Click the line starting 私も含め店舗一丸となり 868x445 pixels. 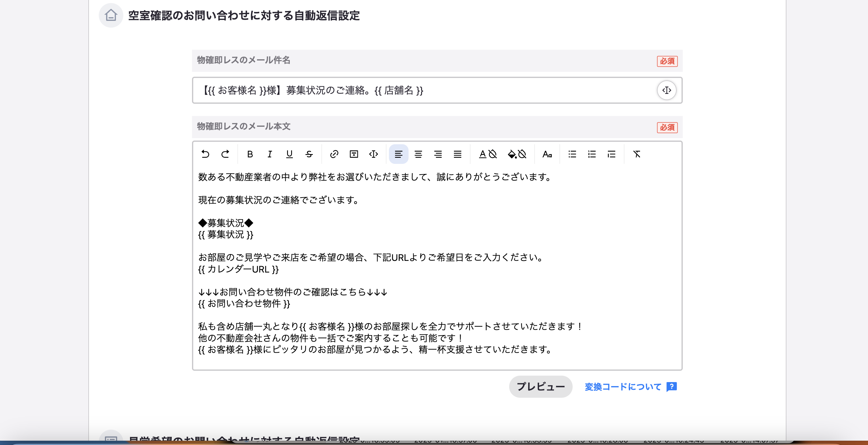(390, 326)
